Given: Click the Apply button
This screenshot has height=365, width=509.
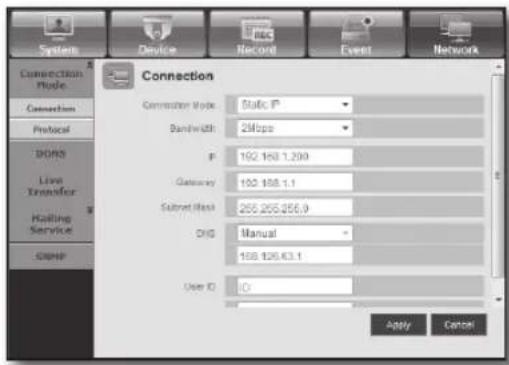Looking at the screenshot, I should tap(398, 325).
